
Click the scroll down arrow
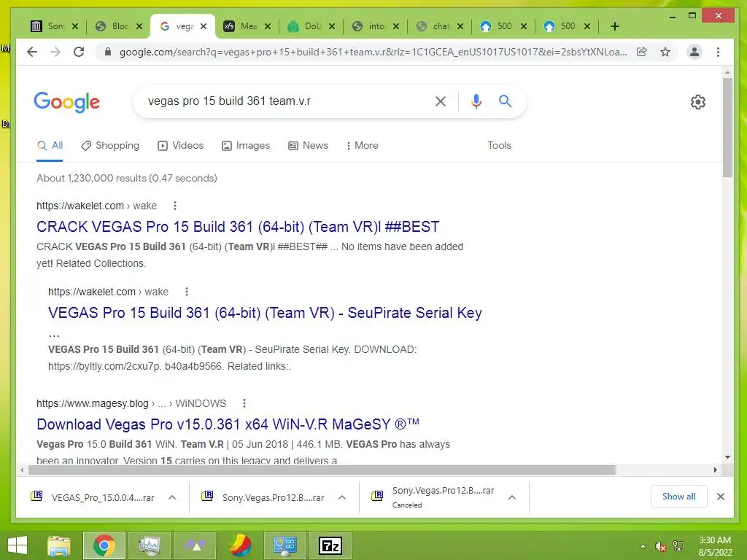click(x=727, y=457)
